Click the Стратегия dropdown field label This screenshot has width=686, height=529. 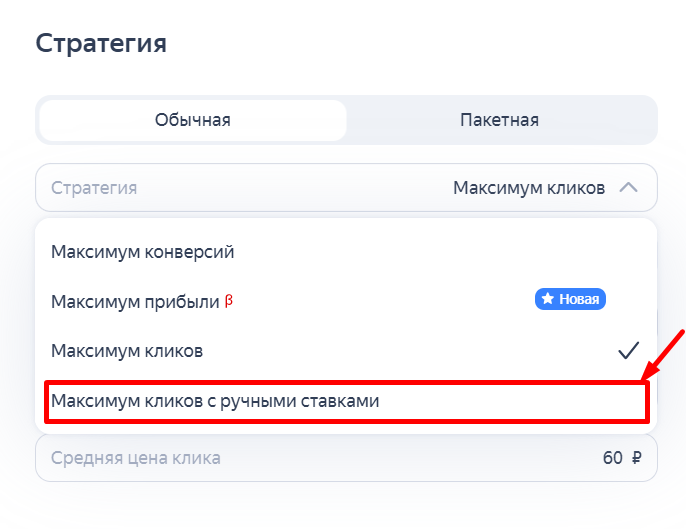(x=94, y=188)
